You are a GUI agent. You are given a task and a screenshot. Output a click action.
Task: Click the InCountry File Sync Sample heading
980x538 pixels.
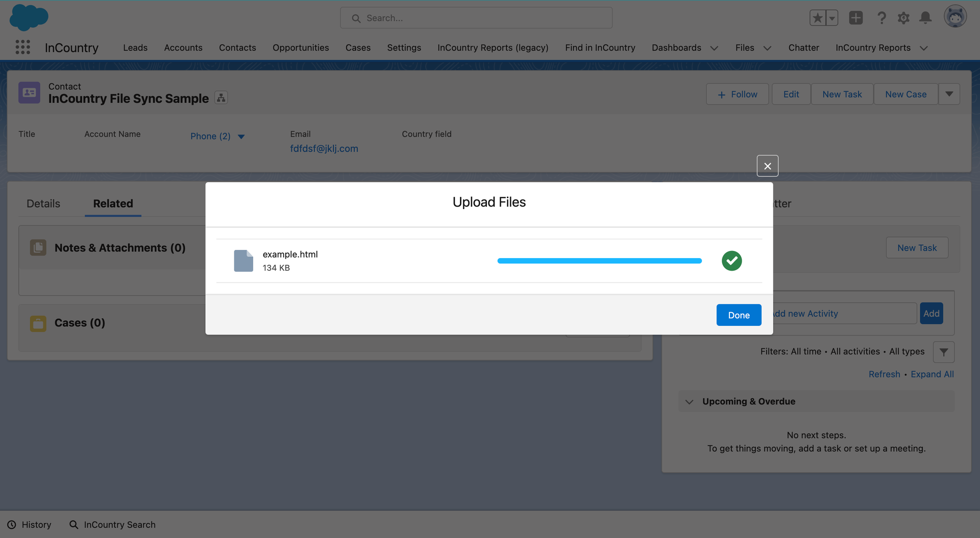(129, 98)
